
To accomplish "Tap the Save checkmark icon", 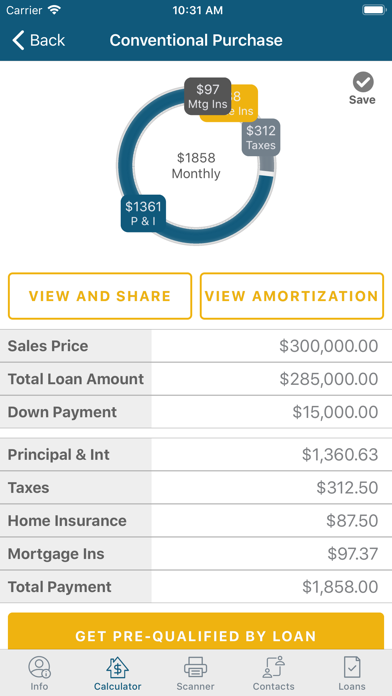I will tap(363, 82).
